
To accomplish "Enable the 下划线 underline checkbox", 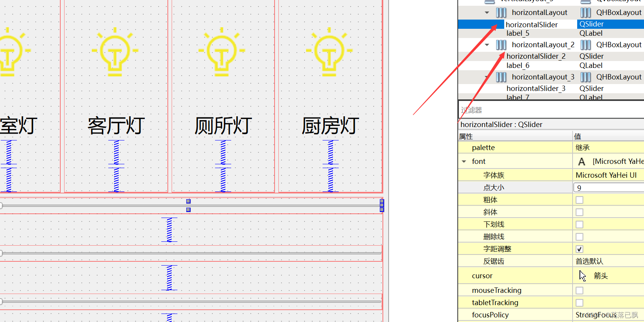I will pyautogui.click(x=579, y=225).
